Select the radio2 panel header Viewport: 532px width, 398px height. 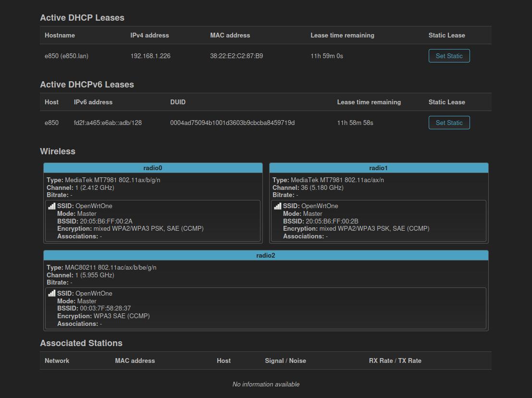pyautogui.click(x=266, y=255)
